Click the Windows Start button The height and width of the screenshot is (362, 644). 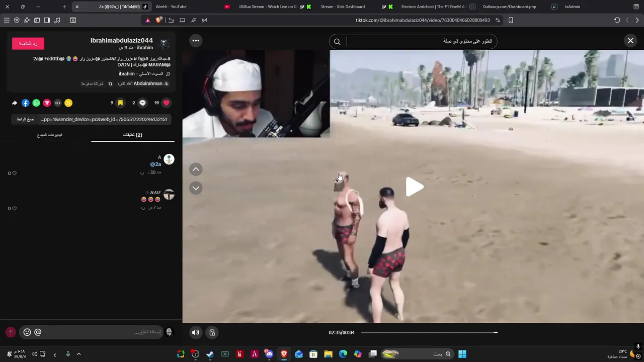pos(462,354)
